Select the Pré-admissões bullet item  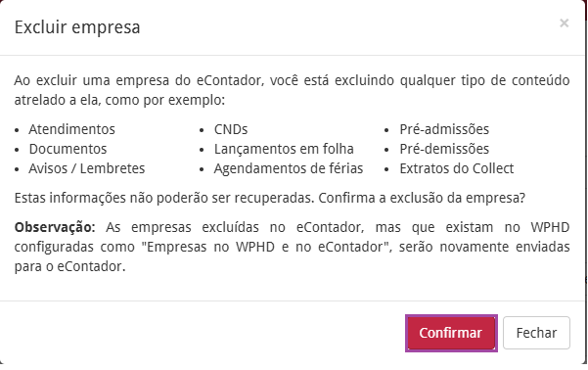tap(444, 129)
